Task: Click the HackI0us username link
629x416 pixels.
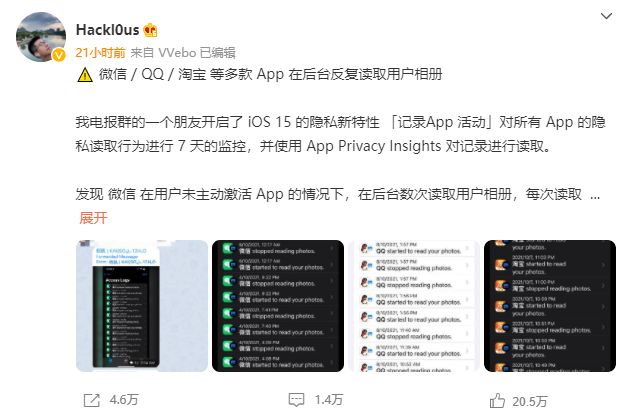Action: point(108,30)
